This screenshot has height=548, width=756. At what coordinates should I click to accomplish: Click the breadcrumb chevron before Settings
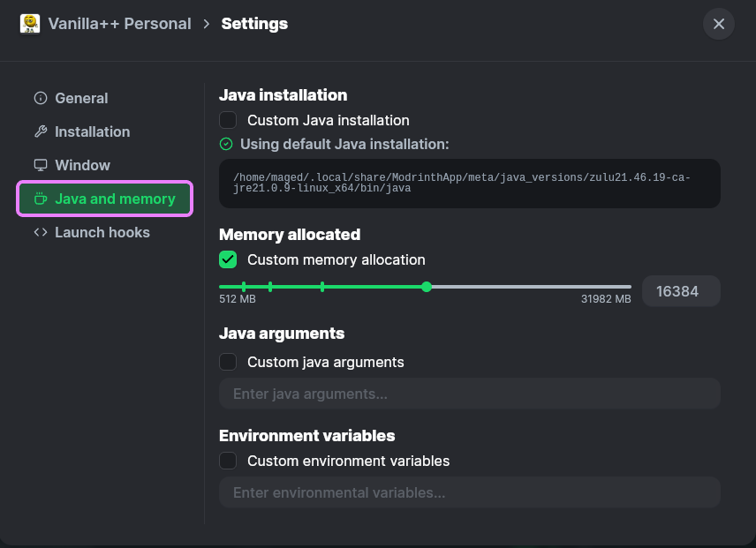[x=207, y=24]
